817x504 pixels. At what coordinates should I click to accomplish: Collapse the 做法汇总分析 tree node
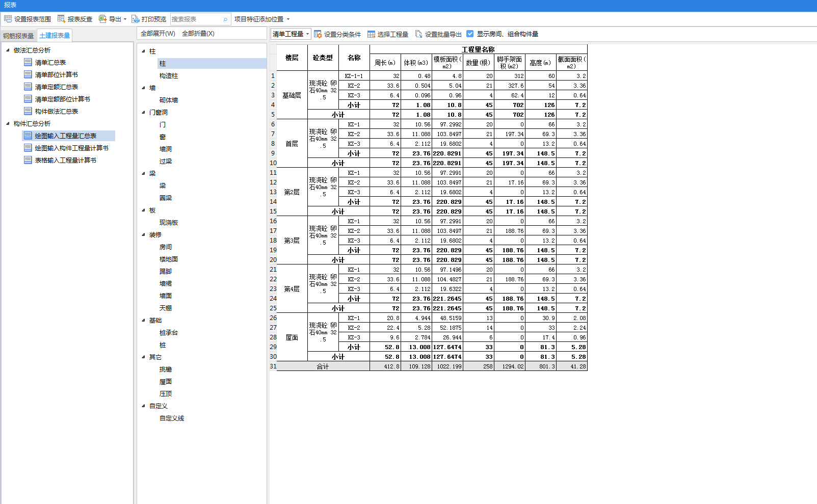click(8, 50)
